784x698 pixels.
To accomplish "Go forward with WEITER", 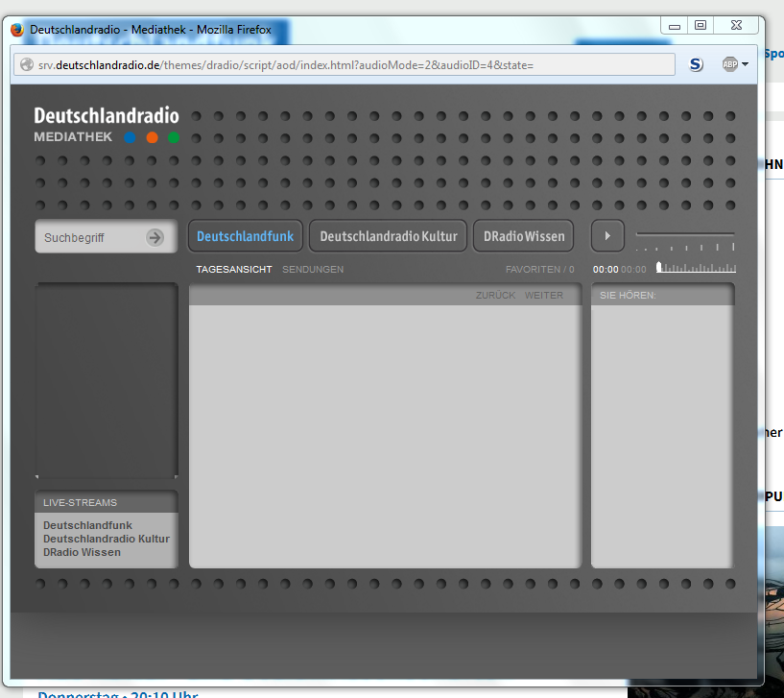I will click(544, 295).
